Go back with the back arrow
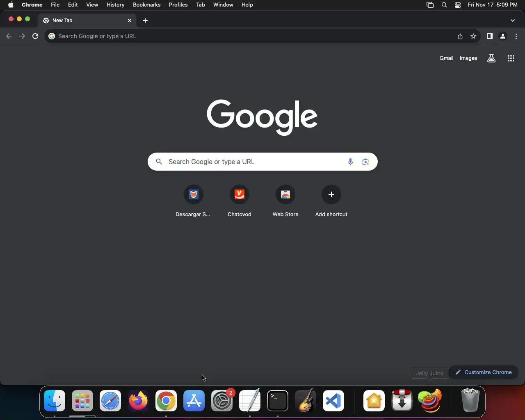 click(9, 36)
